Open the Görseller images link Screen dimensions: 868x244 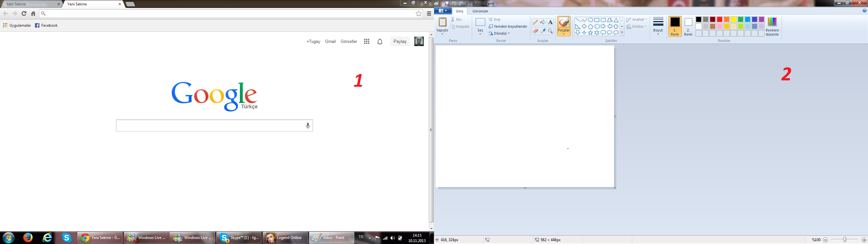click(x=349, y=41)
